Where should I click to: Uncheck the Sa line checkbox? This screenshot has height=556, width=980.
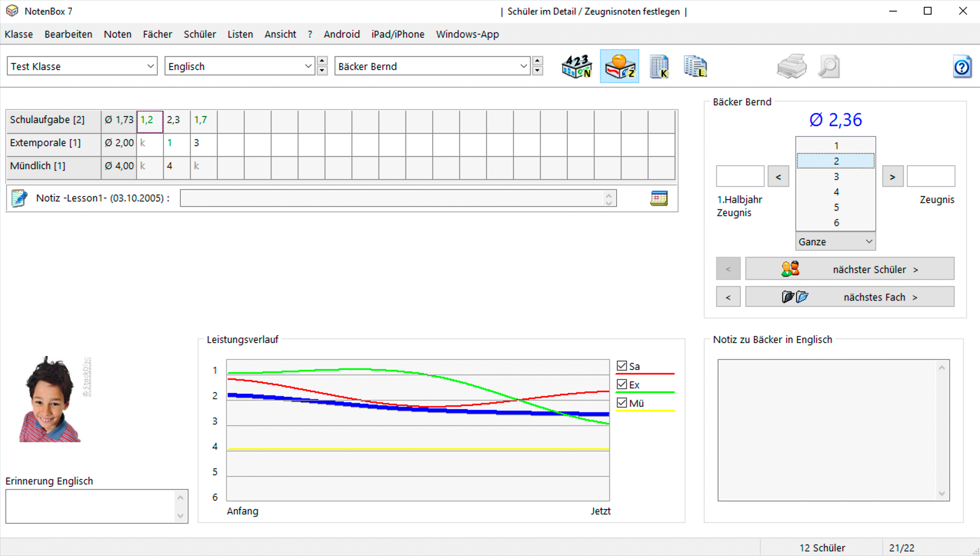(x=622, y=366)
